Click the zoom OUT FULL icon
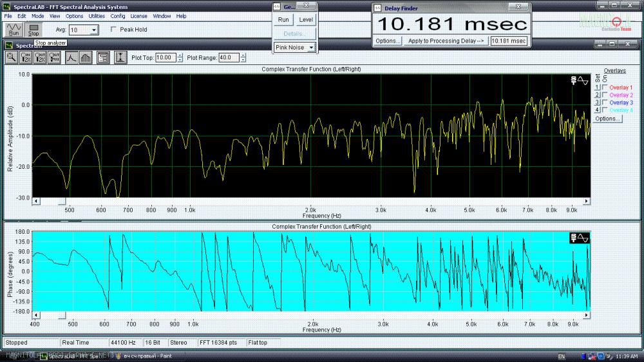This screenshot has height=362, width=644. pos(54,57)
